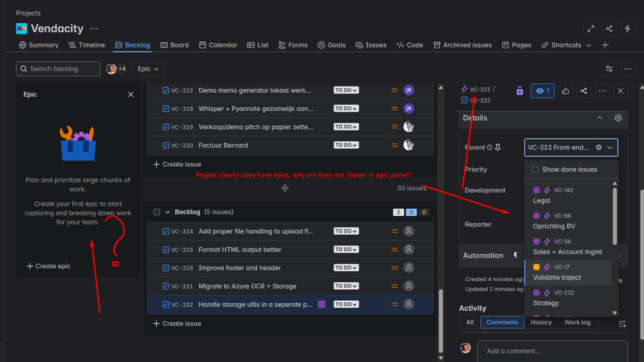Open the lock restrictions icon on issue
644x362 pixels.
coord(520,91)
